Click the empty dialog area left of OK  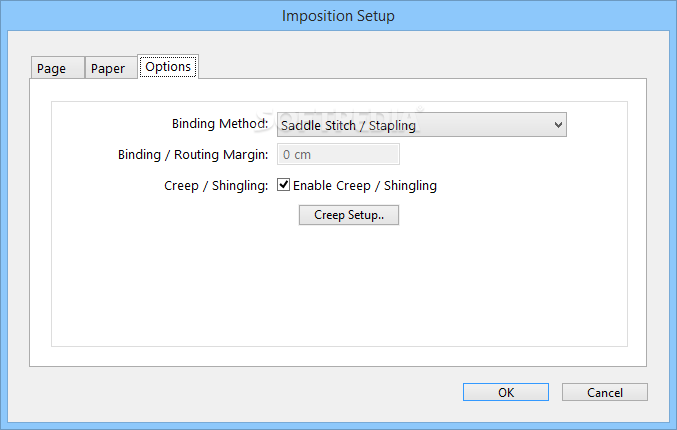[250, 392]
